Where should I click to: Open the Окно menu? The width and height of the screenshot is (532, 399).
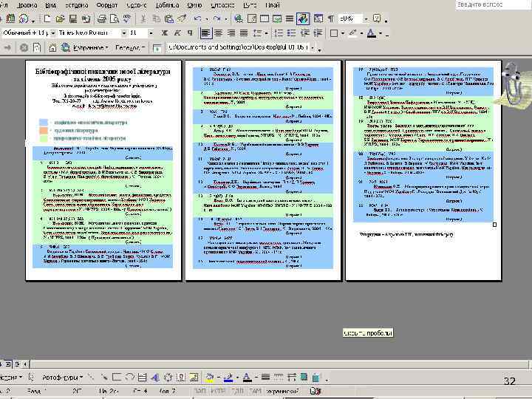click(x=194, y=5)
